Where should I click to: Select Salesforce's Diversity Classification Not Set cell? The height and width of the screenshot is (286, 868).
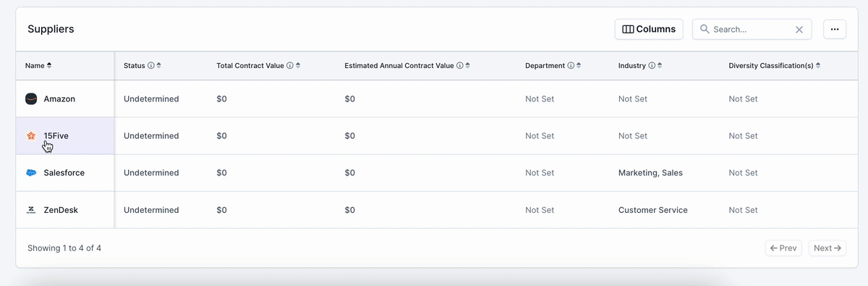743,173
